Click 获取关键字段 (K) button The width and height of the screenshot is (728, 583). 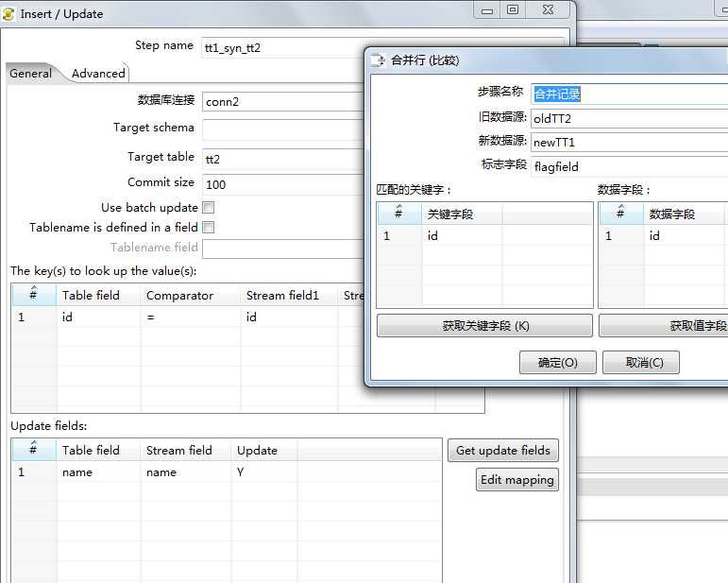pyautogui.click(x=484, y=326)
